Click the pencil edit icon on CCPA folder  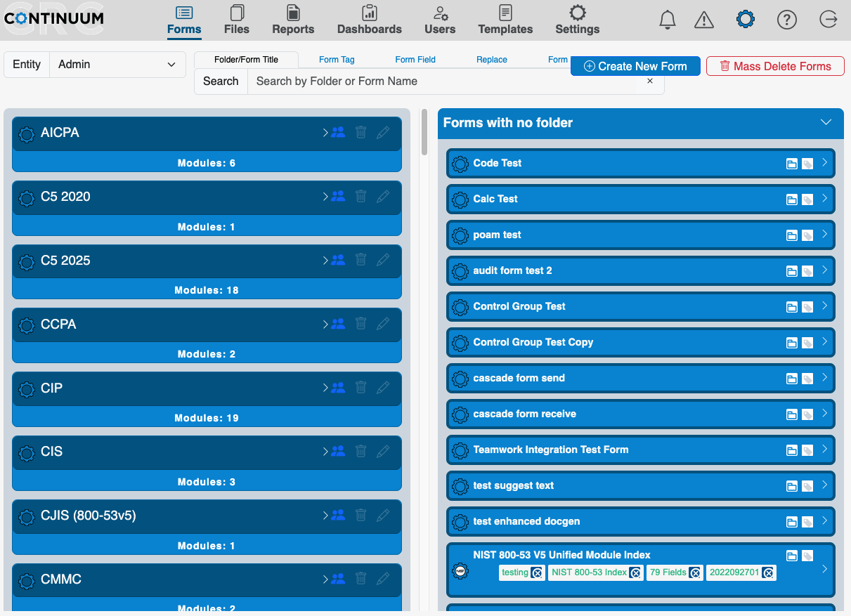(383, 324)
